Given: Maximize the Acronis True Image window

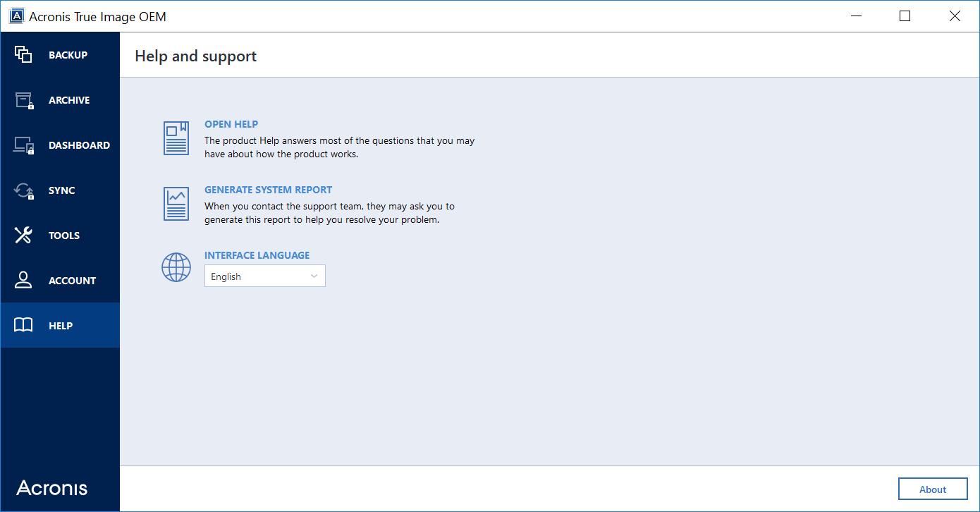Looking at the screenshot, I should 905,16.
